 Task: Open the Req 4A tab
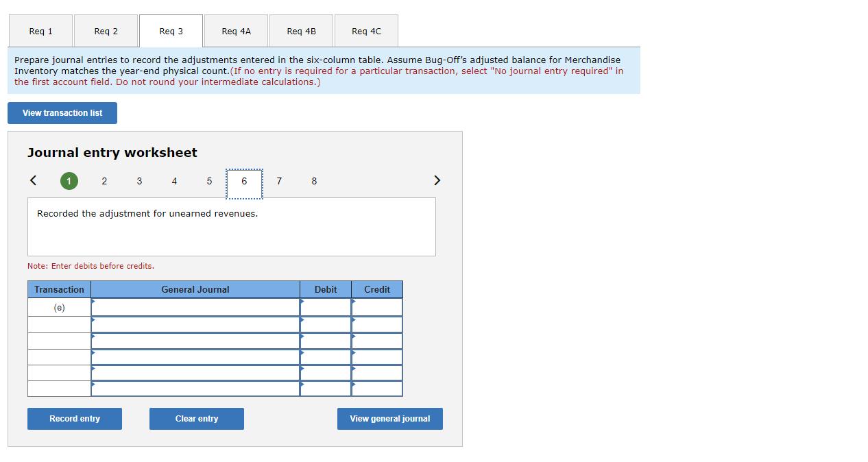point(236,31)
